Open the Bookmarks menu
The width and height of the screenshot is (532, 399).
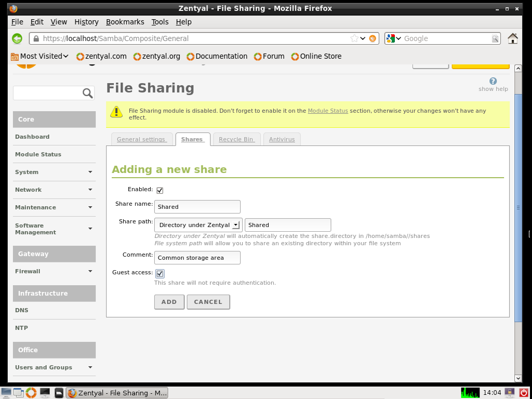coord(125,22)
